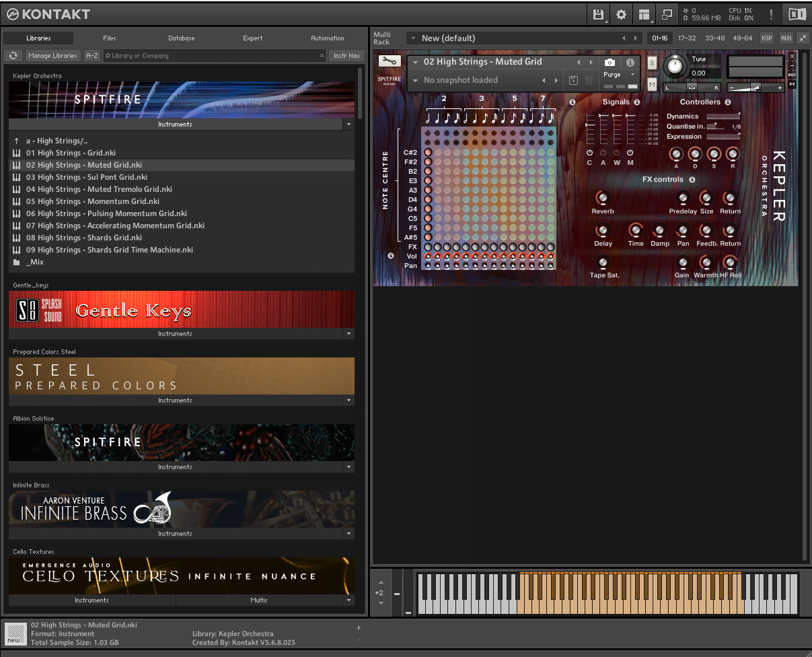Mute the instrument with M button

click(652, 84)
